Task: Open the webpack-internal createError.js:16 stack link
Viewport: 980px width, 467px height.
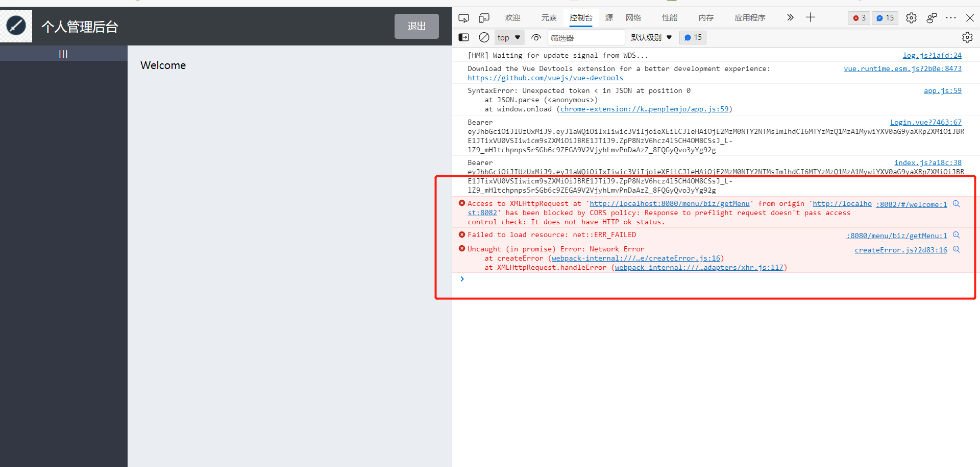Action: pos(636,258)
